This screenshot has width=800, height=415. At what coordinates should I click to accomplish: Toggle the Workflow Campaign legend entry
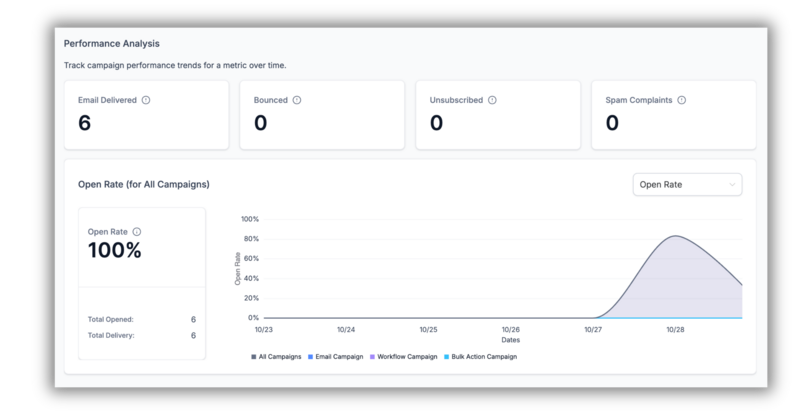[x=406, y=356]
